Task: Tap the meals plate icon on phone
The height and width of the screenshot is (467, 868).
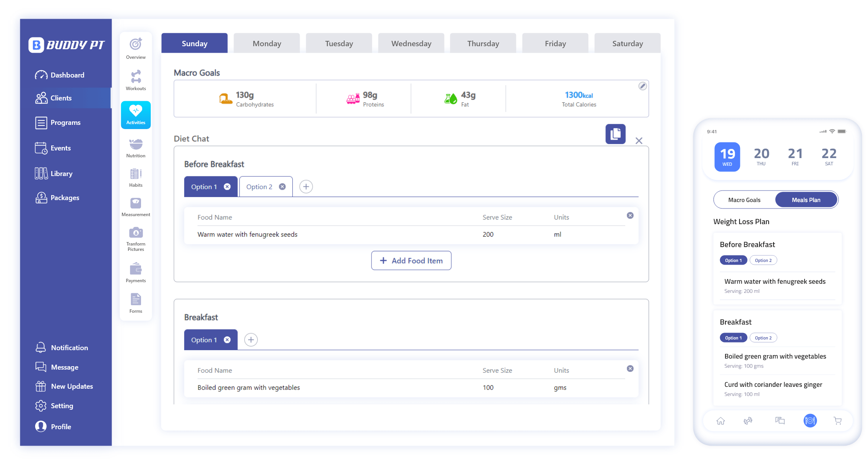Action: tap(810, 421)
